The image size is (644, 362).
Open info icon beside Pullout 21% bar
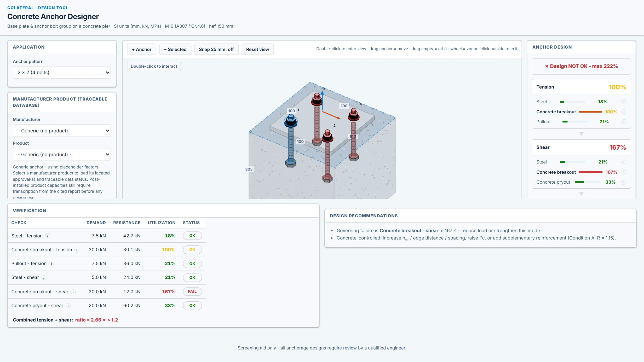coord(624,122)
